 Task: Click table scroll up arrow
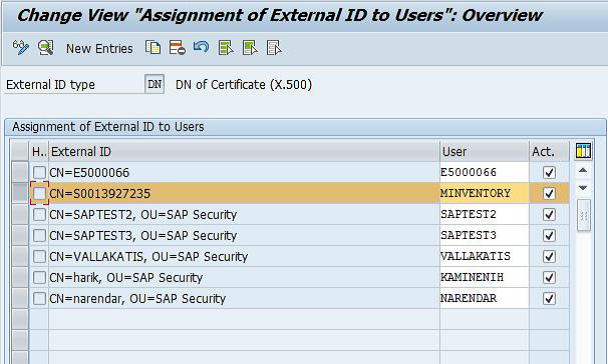click(x=583, y=171)
